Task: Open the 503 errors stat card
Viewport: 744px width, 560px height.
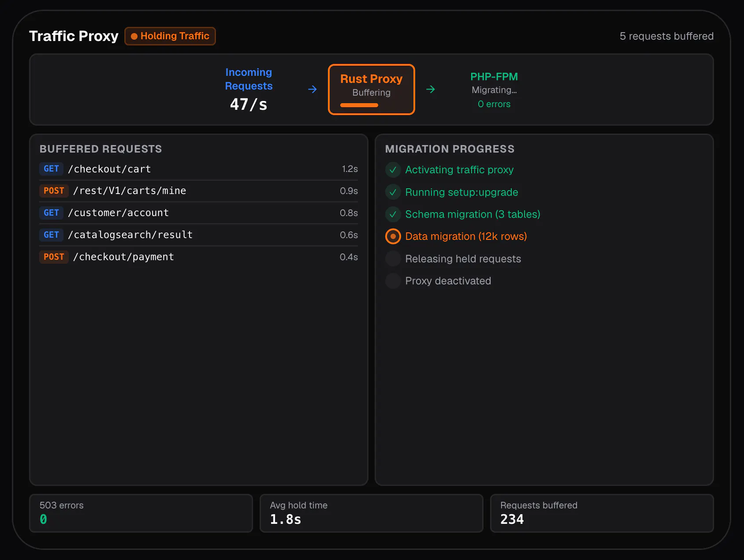Action: coord(141,513)
